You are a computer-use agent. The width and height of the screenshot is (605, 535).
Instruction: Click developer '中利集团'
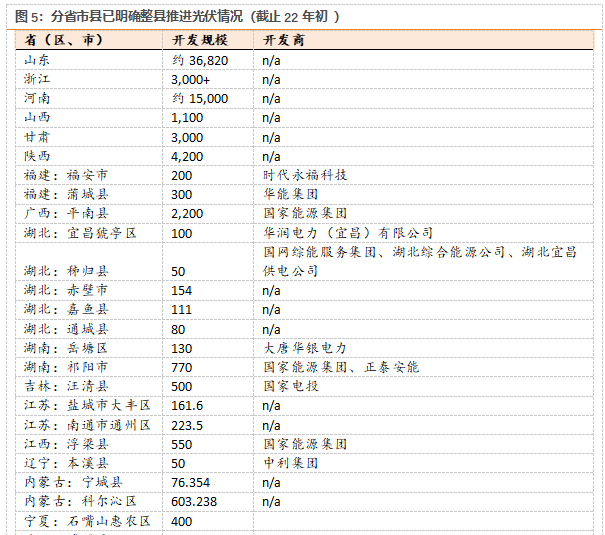click(x=291, y=463)
